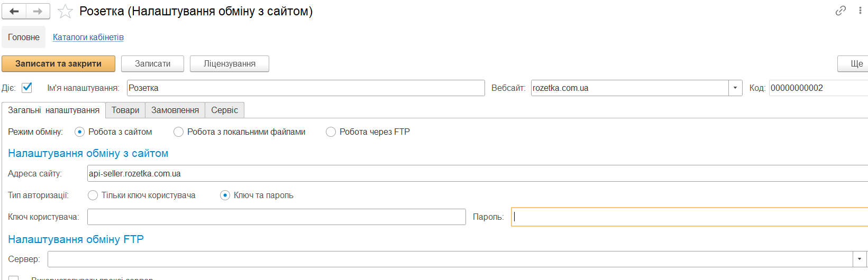The width and height of the screenshot is (868, 280).
Task: Open the three-dot options menu
Action: click(x=860, y=11)
